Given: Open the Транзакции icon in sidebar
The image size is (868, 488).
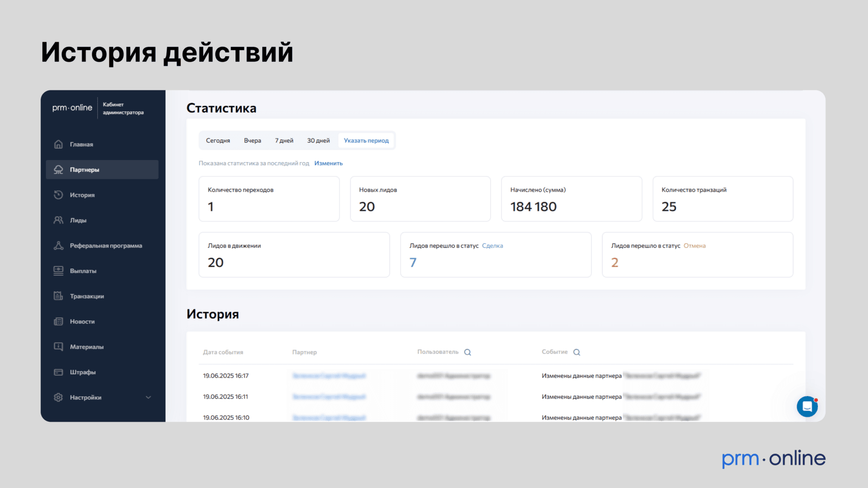Looking at the screenshot, I should coord(58,296).
